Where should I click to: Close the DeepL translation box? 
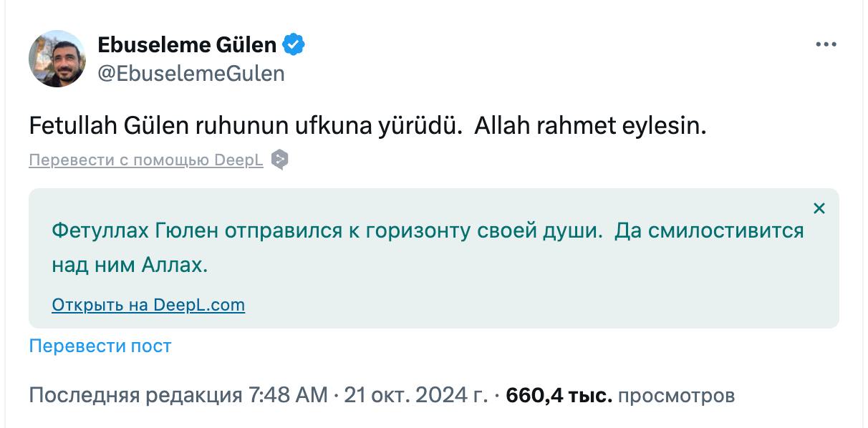point(819,208)
